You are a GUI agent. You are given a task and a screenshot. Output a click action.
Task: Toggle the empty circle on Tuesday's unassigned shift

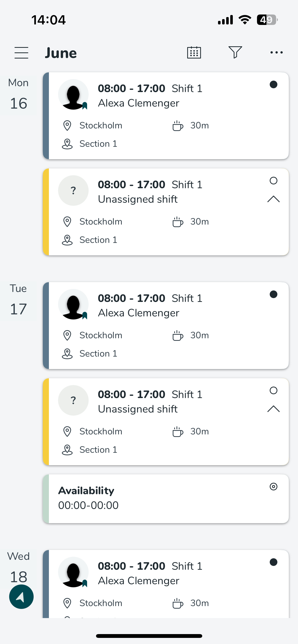pos(274,390)
